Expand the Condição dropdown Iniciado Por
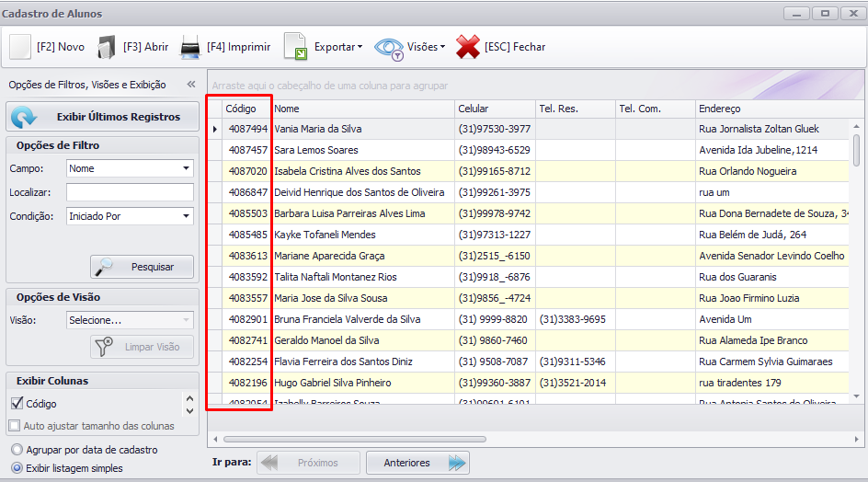The image size is (868, 482). [x=130, y=216]
